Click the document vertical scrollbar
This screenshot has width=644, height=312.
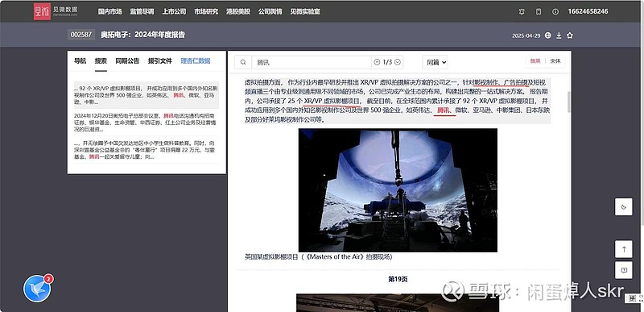coord(569,102)
